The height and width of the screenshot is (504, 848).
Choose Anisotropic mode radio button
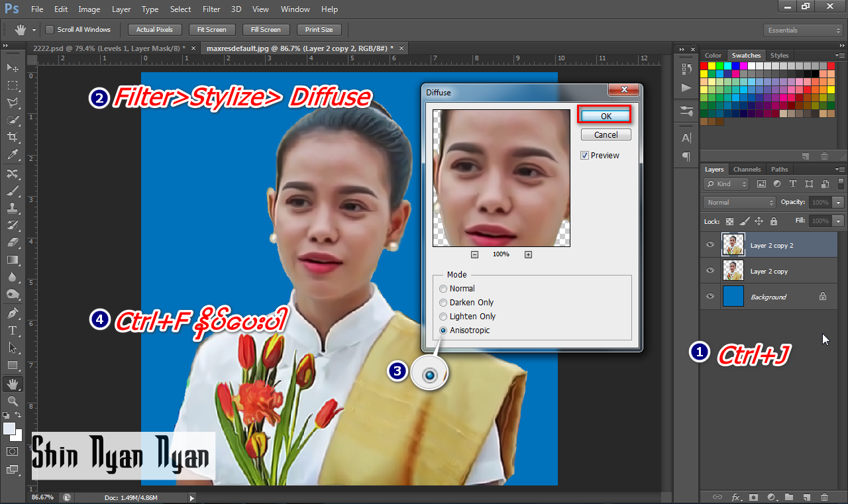(443, 330)
